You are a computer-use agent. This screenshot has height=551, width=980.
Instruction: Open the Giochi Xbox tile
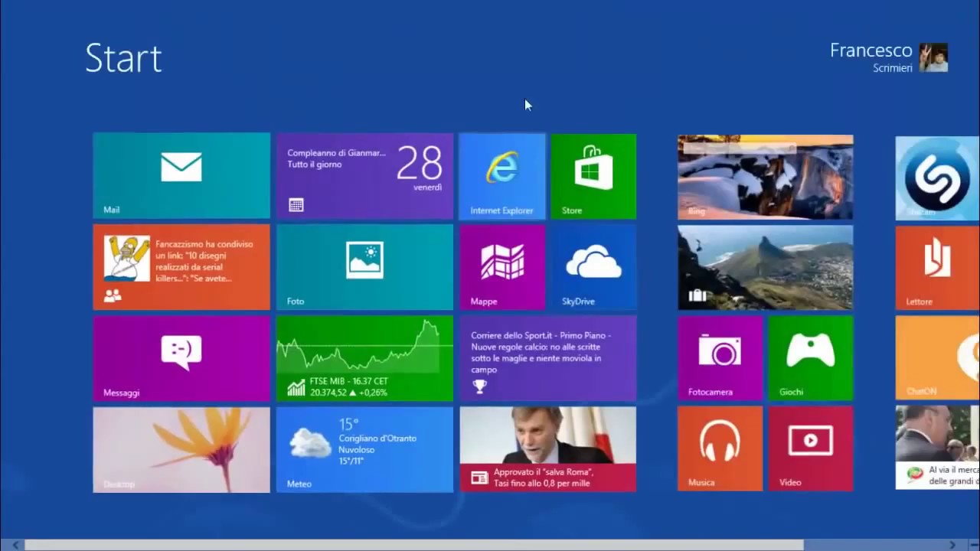811,358
